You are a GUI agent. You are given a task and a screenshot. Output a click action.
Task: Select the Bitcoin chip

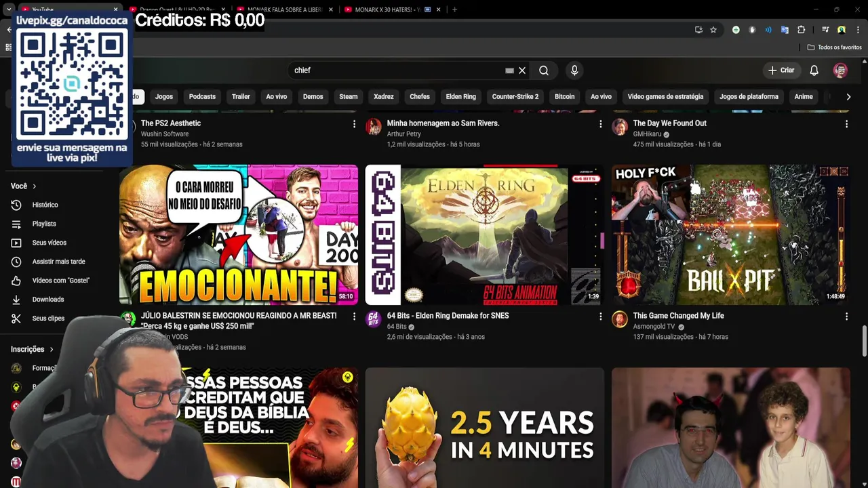coord(564,97)
